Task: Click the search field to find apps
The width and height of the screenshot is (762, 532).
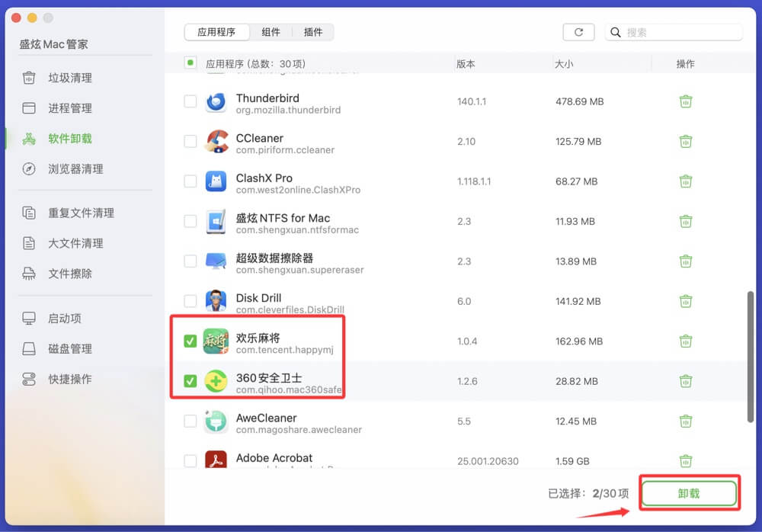Action: (x=674, y=32)
